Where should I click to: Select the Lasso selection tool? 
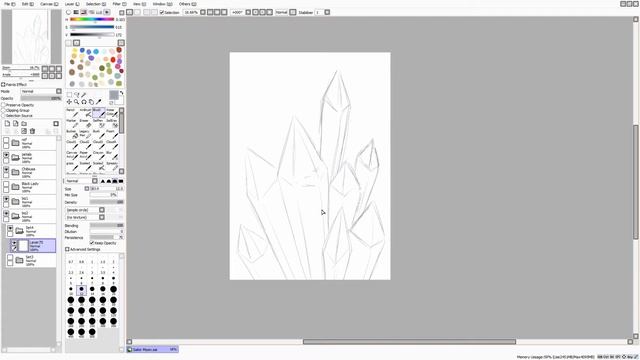(76, 95)
